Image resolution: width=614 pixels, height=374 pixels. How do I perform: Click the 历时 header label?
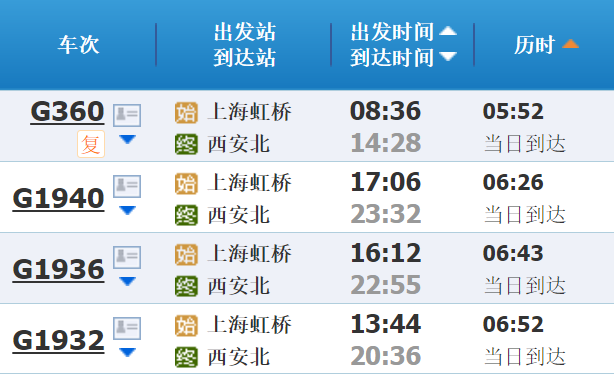535,45
